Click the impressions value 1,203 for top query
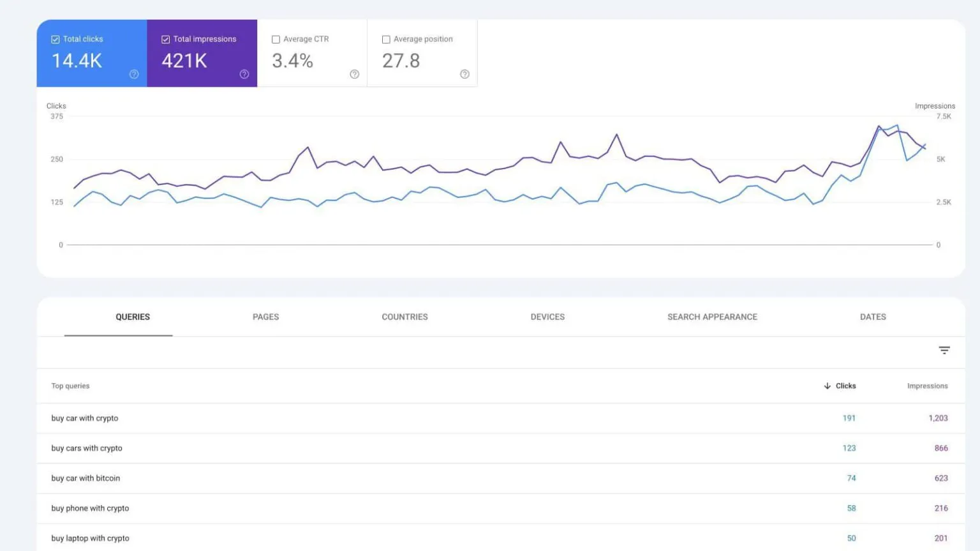Image resolution: width=980 pixels, height=551 pixels. tap(939, 418)
